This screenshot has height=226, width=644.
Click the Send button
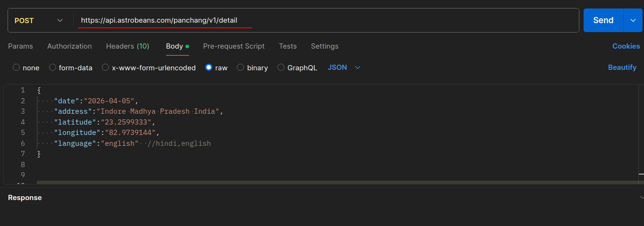tap(603, 20)
